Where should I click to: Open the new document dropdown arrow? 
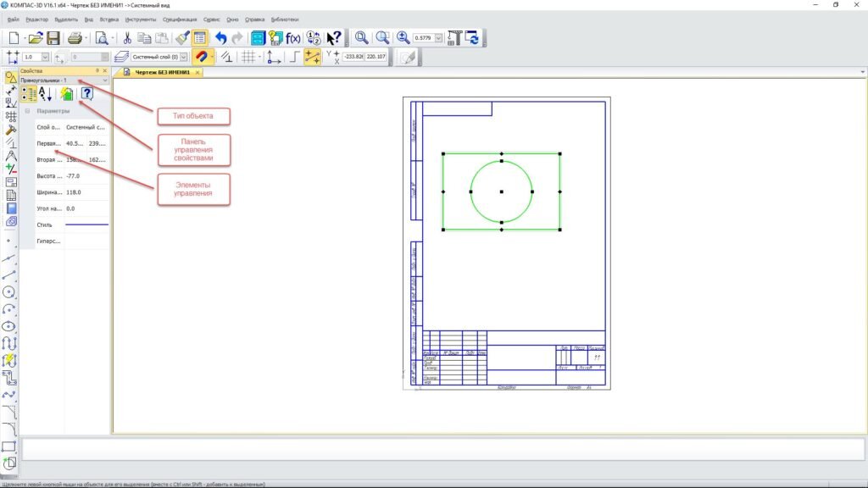pyautogui.click(x=25, y=38)
